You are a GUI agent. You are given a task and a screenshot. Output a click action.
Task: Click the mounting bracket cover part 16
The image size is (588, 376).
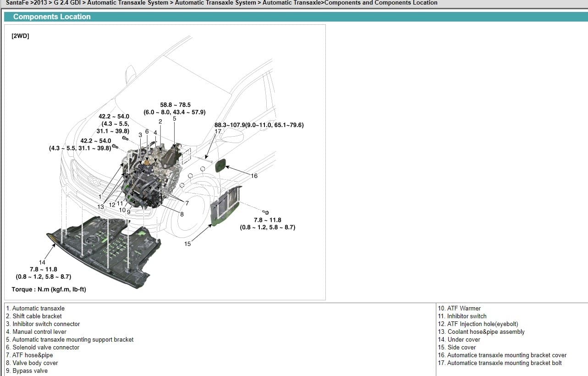[221, 165]
